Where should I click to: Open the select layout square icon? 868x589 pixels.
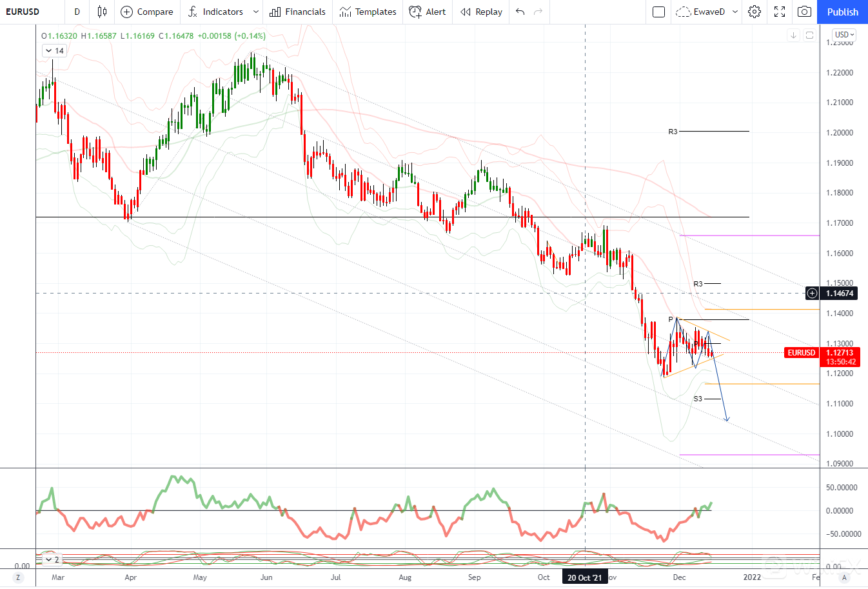(x=658, y=12)
